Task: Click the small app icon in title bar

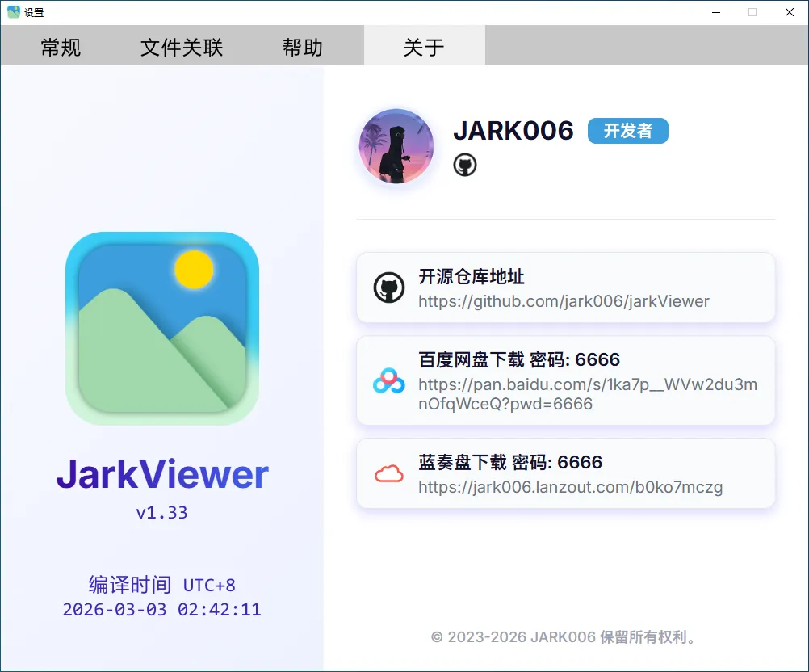Action: pos(14,12)
